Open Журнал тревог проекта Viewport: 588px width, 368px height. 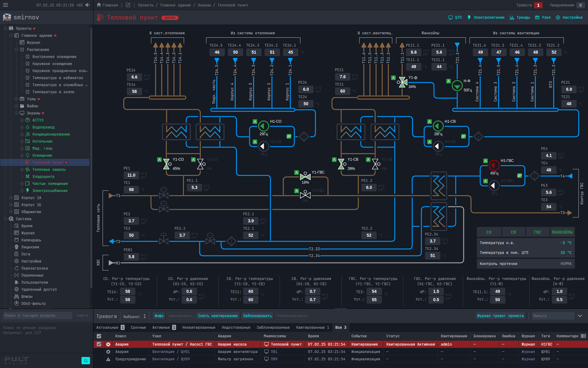[x=500, y=316]
